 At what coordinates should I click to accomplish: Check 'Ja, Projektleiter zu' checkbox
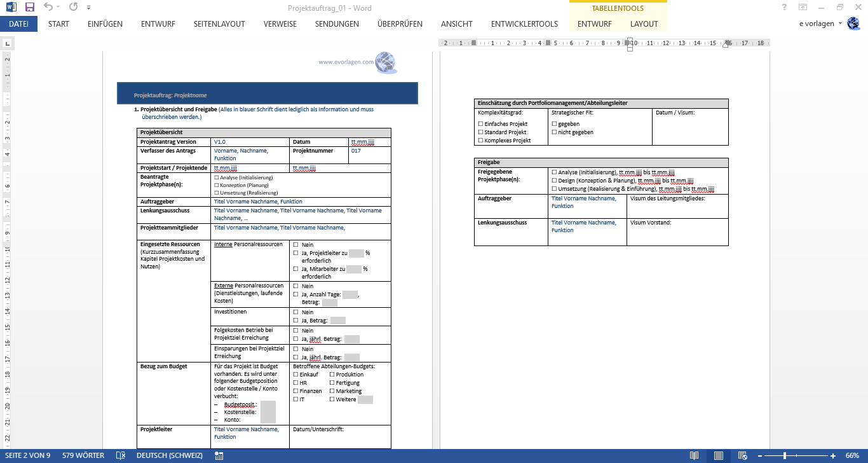click(x=295, y=253)
